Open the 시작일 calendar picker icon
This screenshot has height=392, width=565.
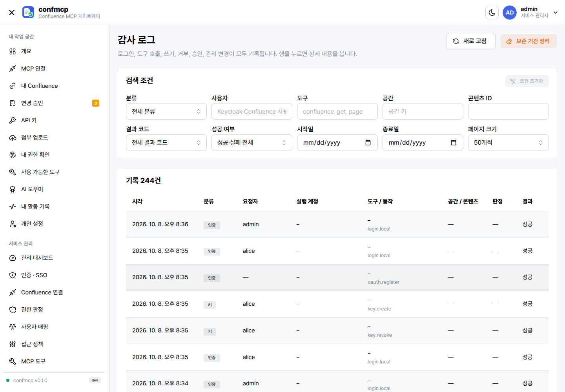(x=368, y=143)
